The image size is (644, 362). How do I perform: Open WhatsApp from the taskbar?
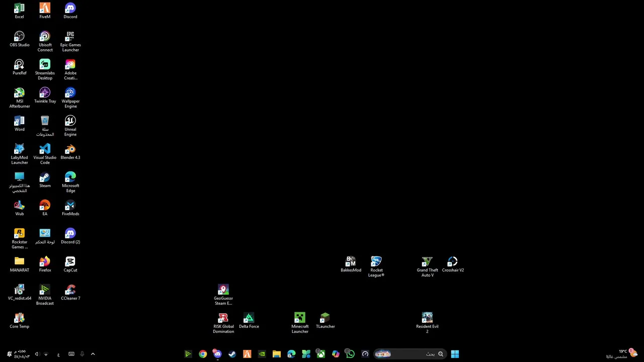coord(350,354)
